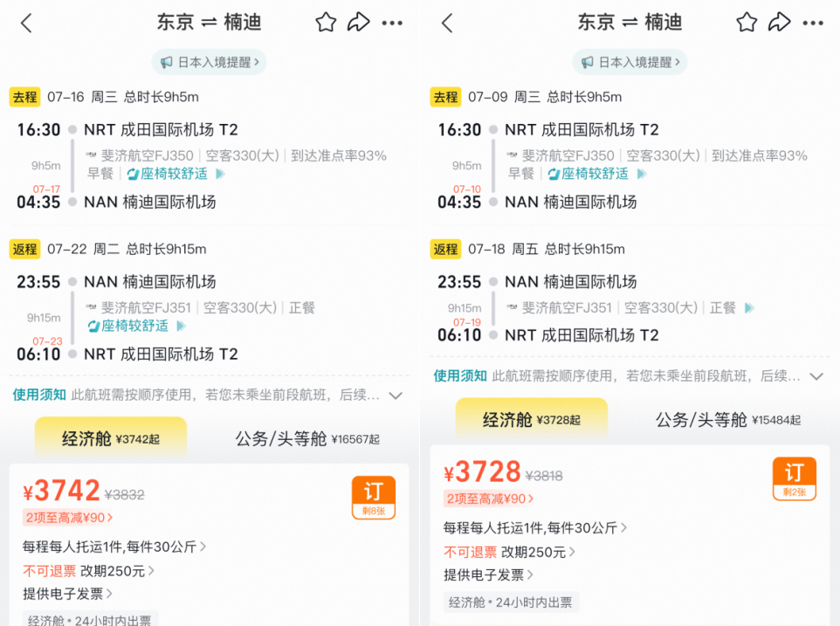
Task: Open 日本入境提醒 notice on right screen
Action: pos(630,62)
